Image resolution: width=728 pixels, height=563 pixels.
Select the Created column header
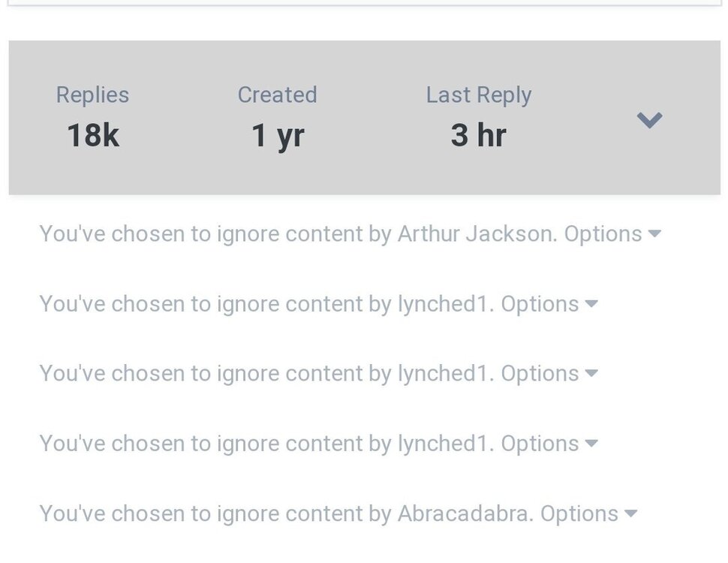pos(277,95)
